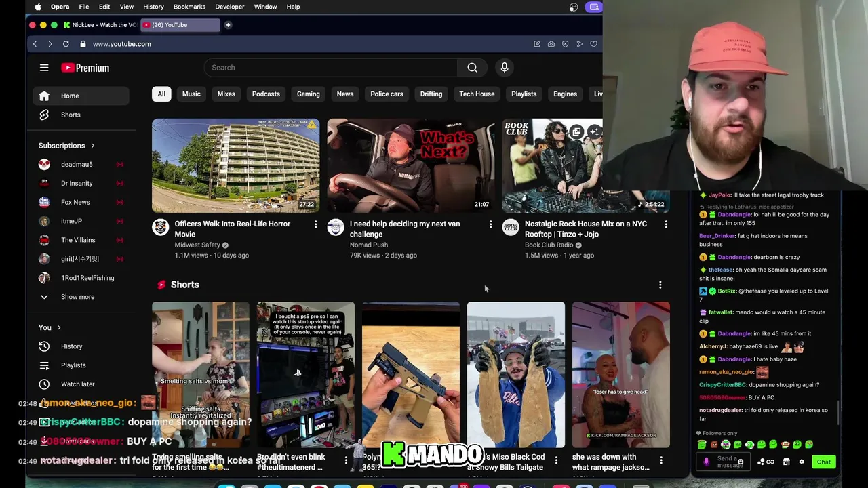The width and height of the screenshot is (868, 488).
Task: Select the Playlists filter chip
Action: pos(524,94)
